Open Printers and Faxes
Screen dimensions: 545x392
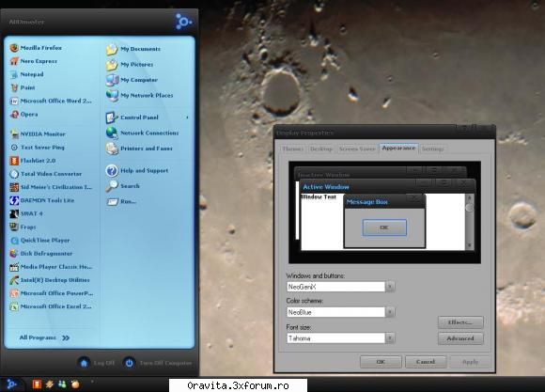point(139,149)
